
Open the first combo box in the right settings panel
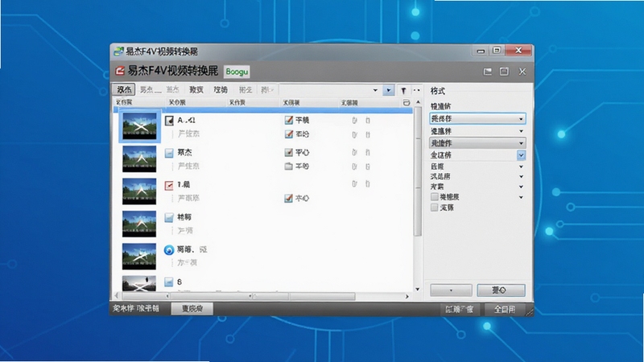click(477, 118)
